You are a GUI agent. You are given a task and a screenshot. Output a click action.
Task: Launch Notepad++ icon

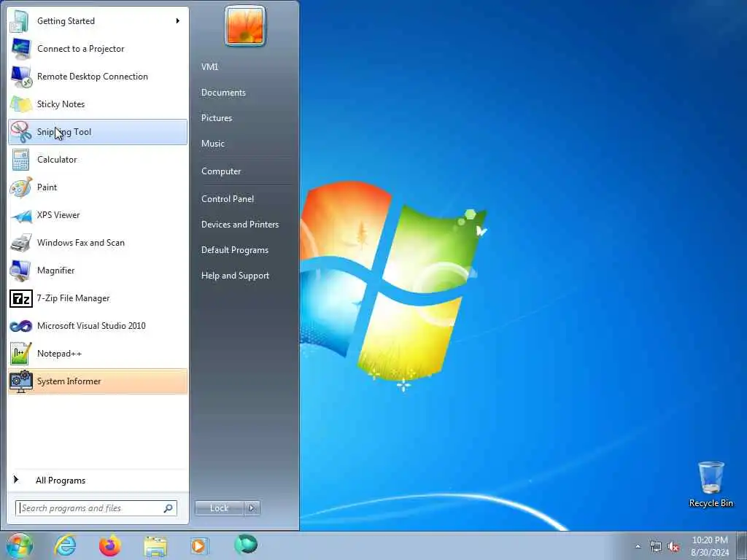tap(20, 354)
